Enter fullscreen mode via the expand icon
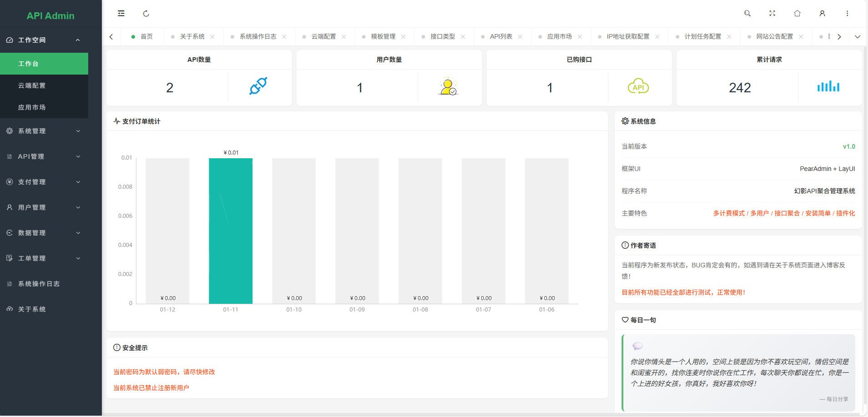The height and width of the screenshot is (417, 868). pos(772,13)
